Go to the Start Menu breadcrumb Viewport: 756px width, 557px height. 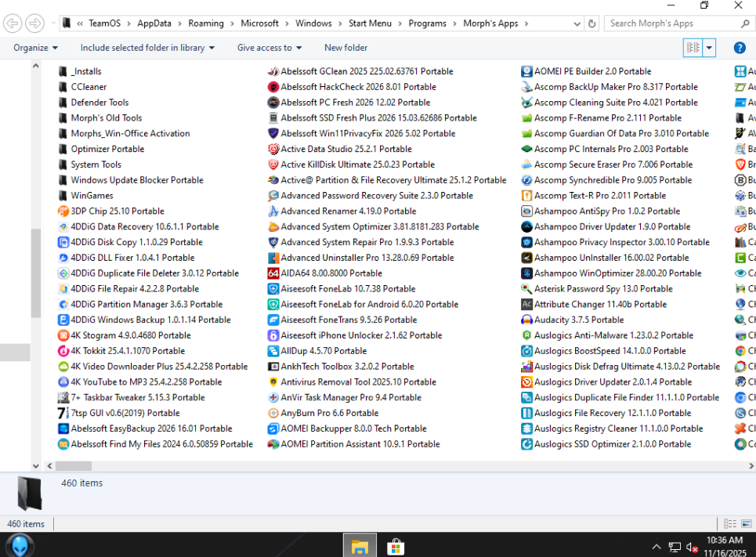point(370,24)
